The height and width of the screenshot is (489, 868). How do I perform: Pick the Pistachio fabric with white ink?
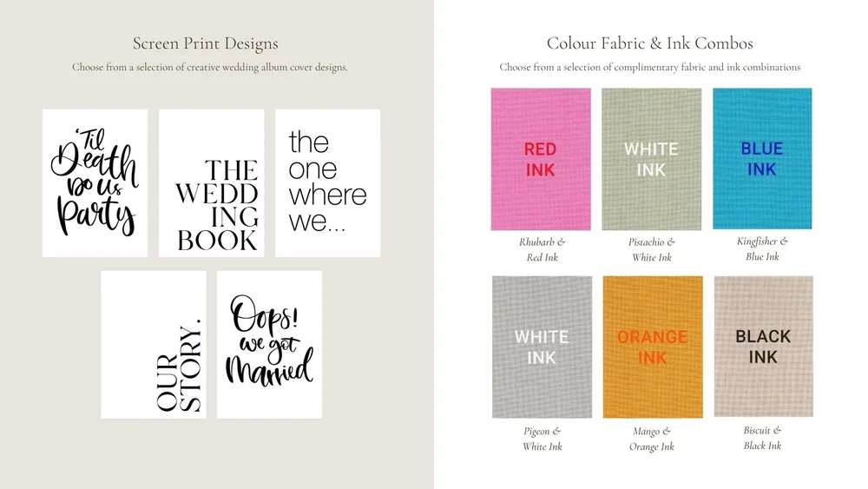point(652,159)
